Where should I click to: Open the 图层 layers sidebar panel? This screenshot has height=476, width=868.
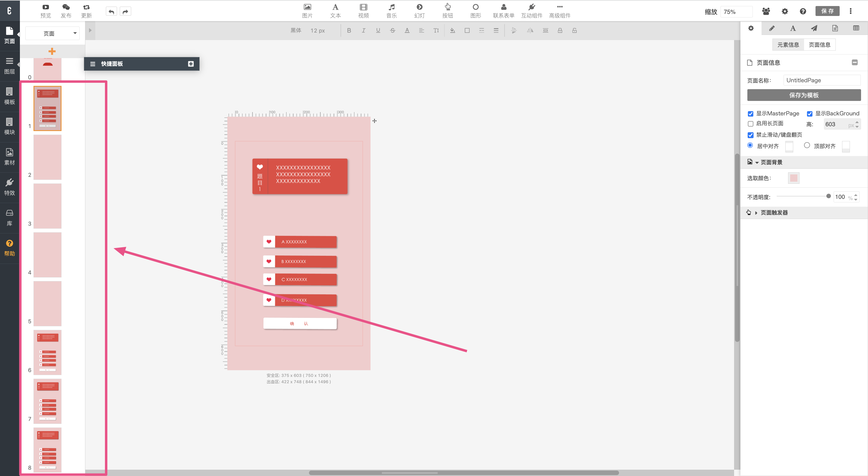click(x=9, y=66)
